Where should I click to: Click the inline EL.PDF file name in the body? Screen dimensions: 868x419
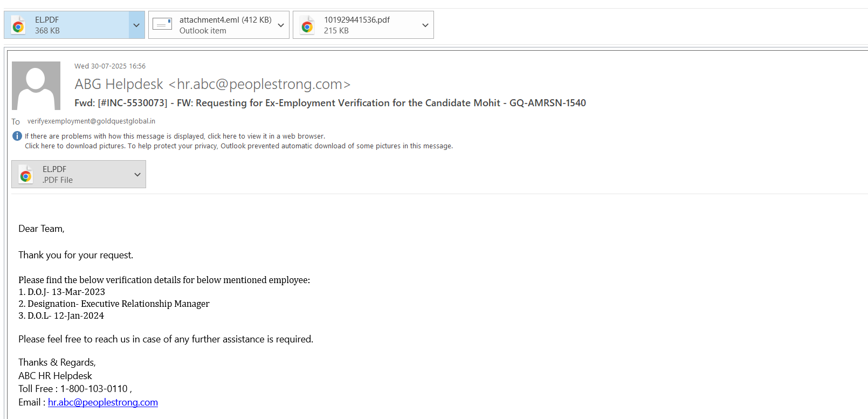[x=54, y=169]
